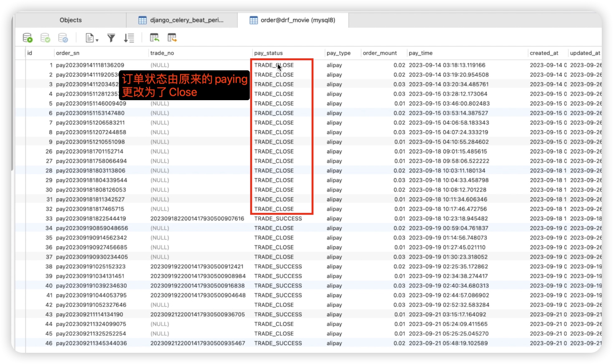
Task: Select trade_no 2023091822001417930500907616
Action: click(197, 218)
